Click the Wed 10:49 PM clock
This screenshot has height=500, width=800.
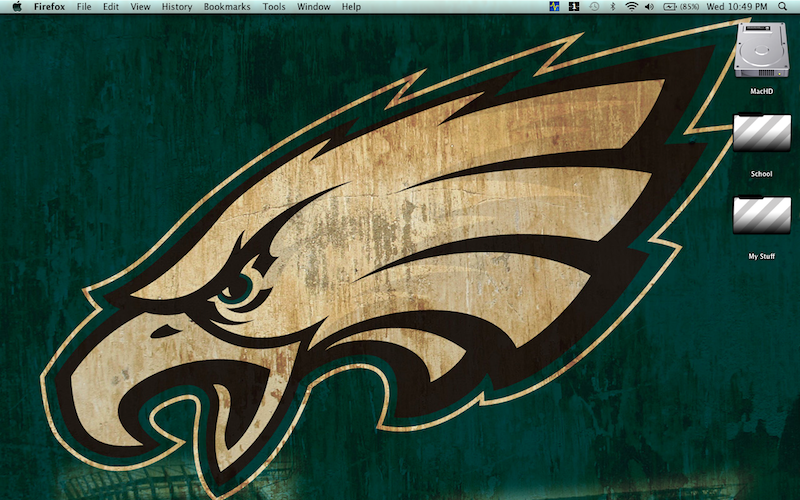(x=737, y=7)
